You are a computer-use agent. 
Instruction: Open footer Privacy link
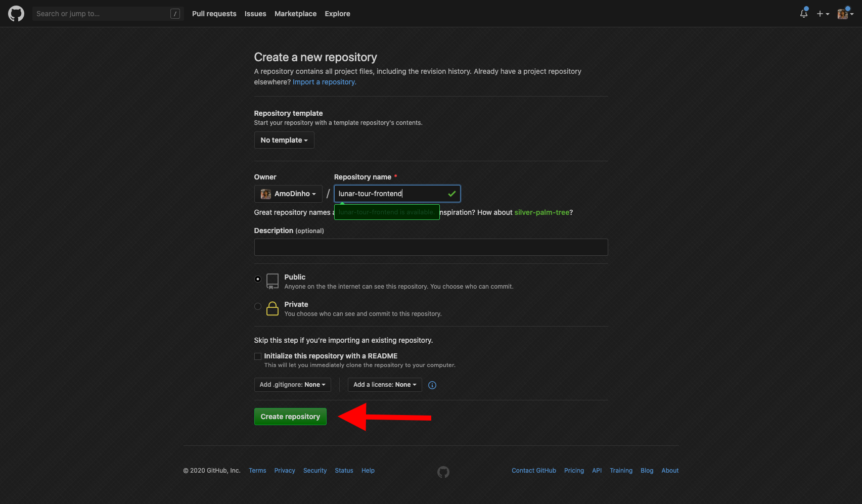coord(285,471)
